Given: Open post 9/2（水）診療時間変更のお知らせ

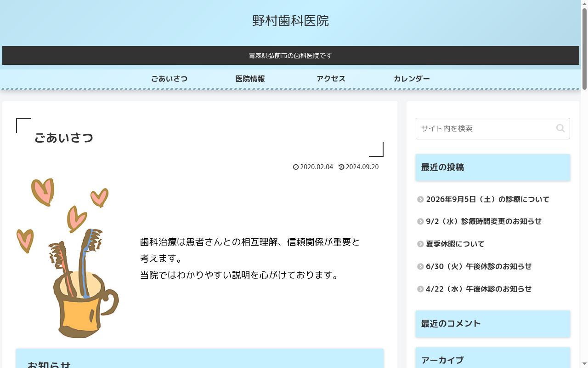Looking at the screenshot, I should click(484, 221).
